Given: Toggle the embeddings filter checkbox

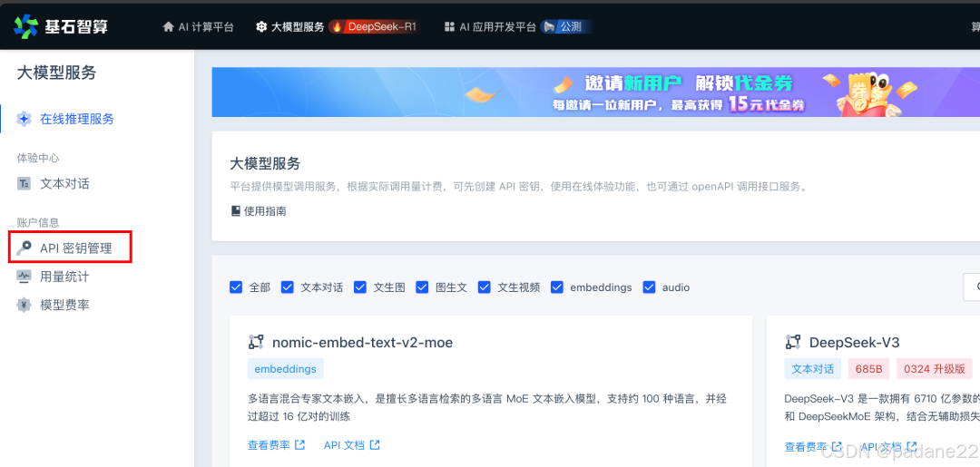Looking at the screenshot, I should point(557,287).
